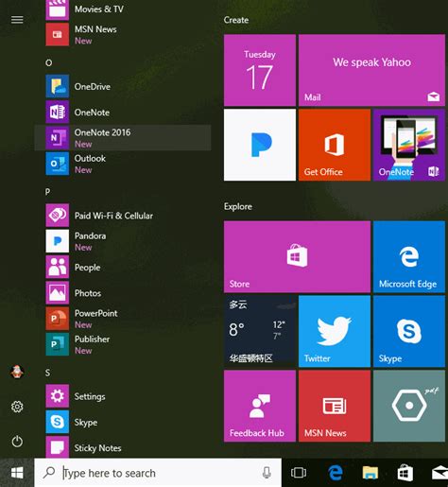Click the microphone icon in search box

(267, 473)
